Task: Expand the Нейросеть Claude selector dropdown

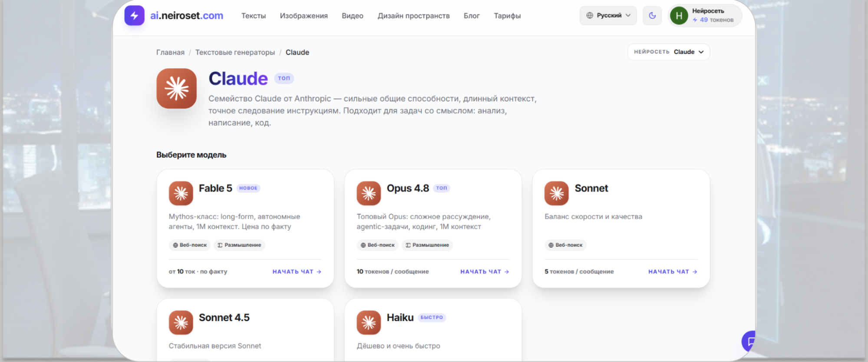Action: tap(669, 52)
